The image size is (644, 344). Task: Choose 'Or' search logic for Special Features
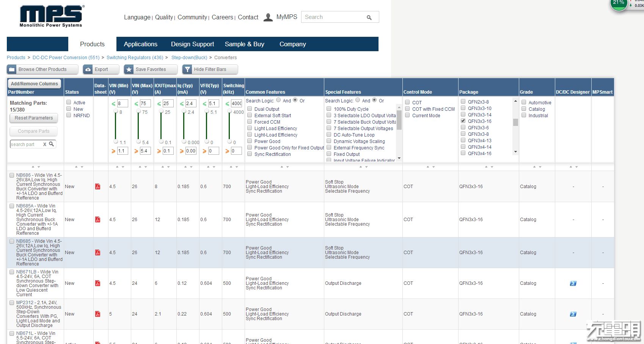(x=374, y=100)
